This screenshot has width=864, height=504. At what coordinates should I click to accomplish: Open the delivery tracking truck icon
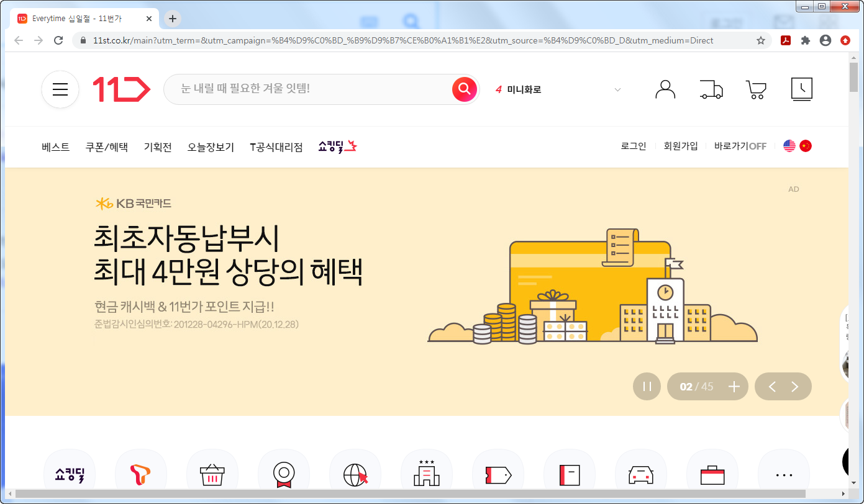coord(711,89)
